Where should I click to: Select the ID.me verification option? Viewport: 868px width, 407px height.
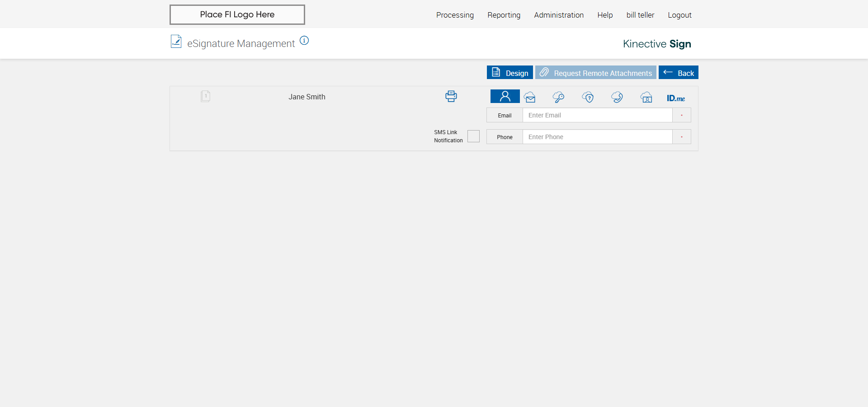(x=676, y=98)
